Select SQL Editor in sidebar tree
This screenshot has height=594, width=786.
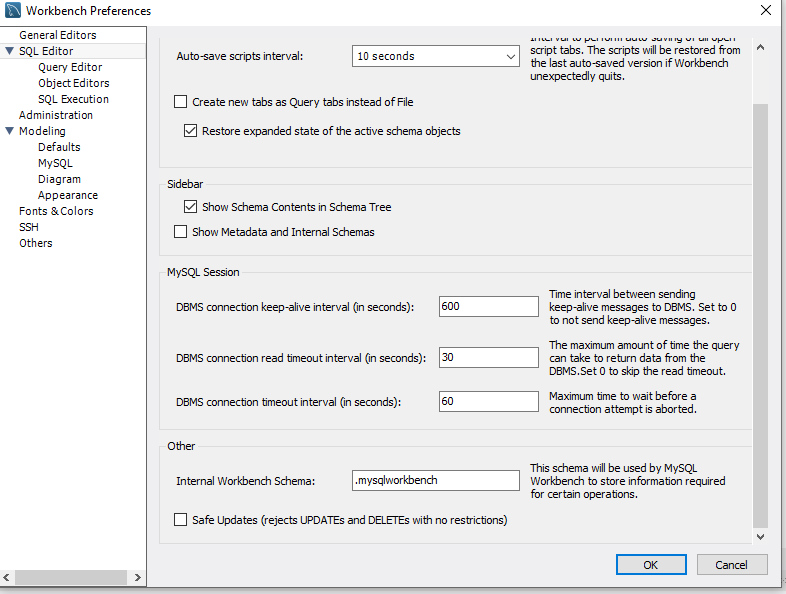tap(46, 51)
